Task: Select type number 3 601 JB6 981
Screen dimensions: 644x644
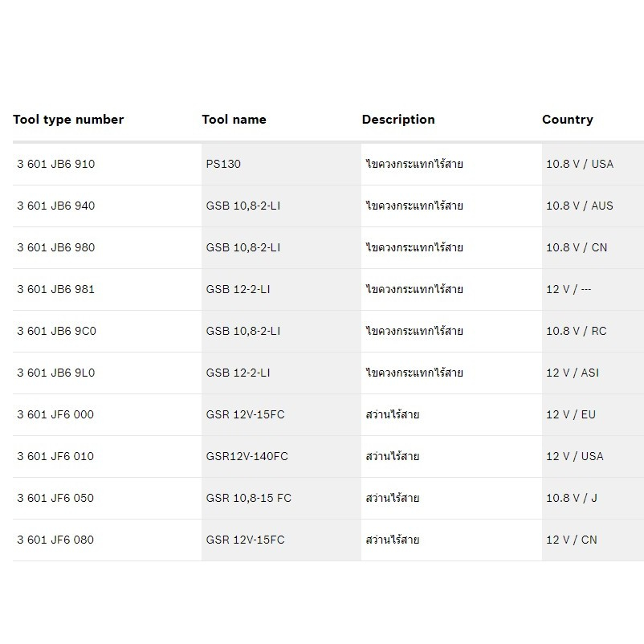Action: [56, 289]
